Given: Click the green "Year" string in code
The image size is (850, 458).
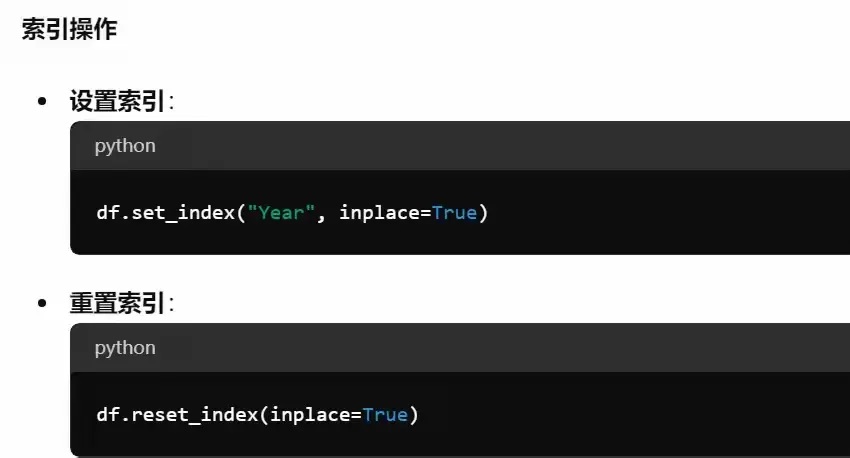Looking at the screenshot, I should [x=282, y=213].
